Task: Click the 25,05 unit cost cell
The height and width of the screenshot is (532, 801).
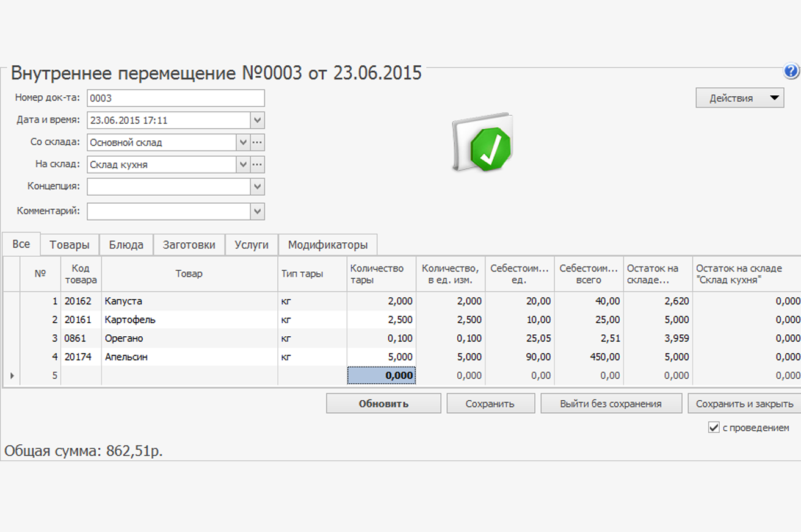Action: pos(520,338)
